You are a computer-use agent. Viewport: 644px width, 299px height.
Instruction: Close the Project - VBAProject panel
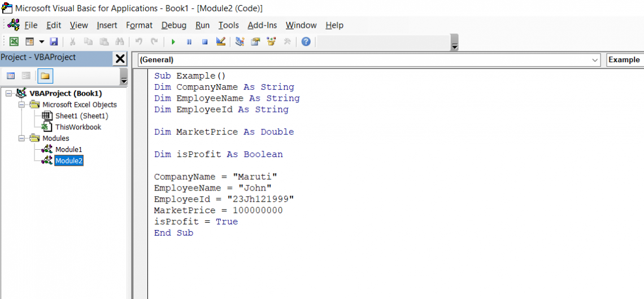click(x=120, y=59)
